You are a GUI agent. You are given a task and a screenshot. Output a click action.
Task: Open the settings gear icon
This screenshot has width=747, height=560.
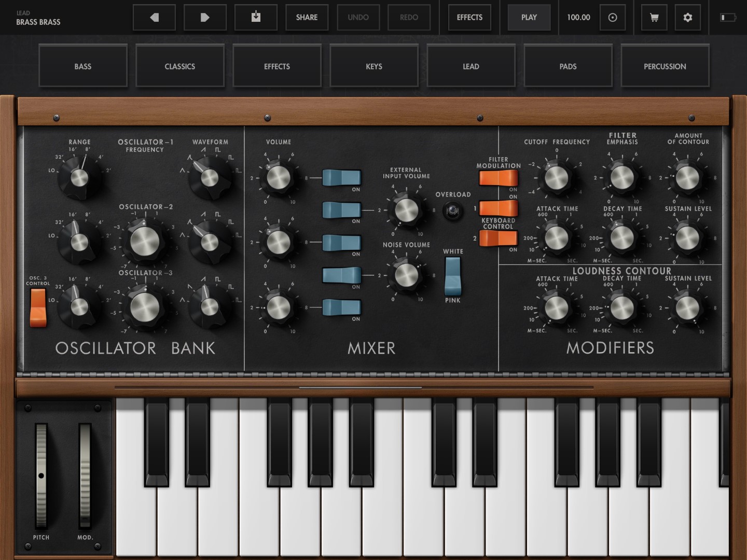[x=687, y=18]
